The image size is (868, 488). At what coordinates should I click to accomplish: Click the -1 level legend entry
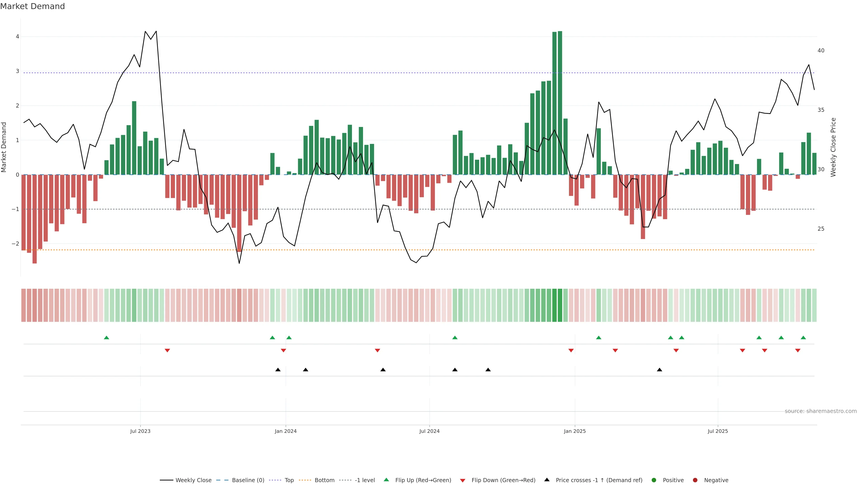[x=365, y=480]
